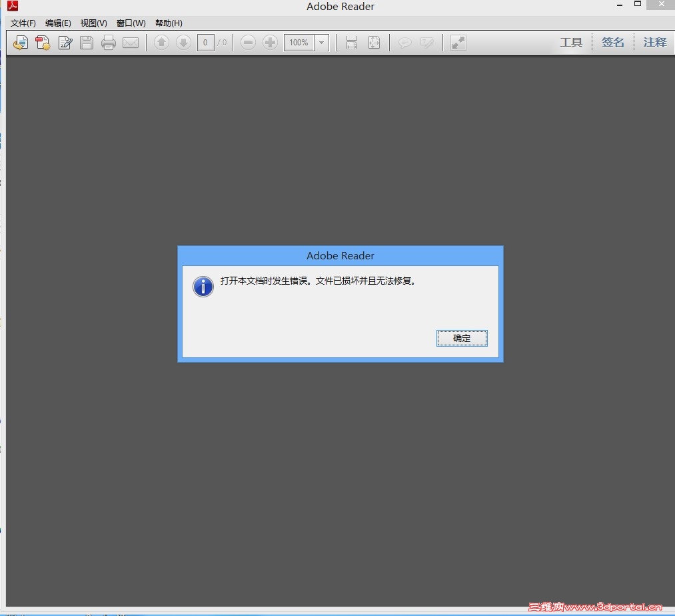Click the Fit one full page icon
Image resolution: width=675 pixels, height=616 pixels.
tap(374, 43)
